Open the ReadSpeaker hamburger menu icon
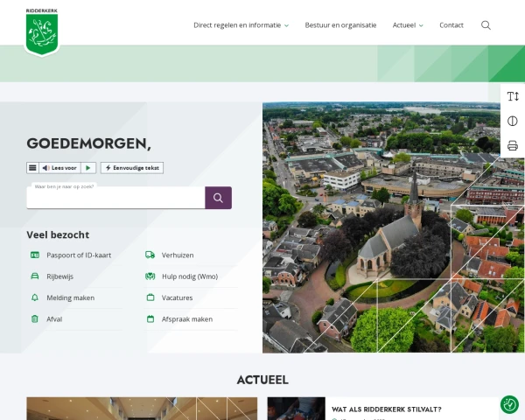This screenshot has width=525, height=420. 32,167
